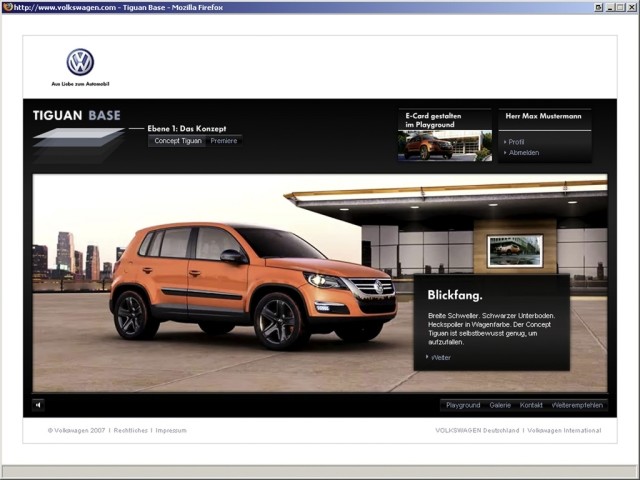Click Weiterempfehlen in the bottom menu
This screenshot has height=480, width=640.
577,405
